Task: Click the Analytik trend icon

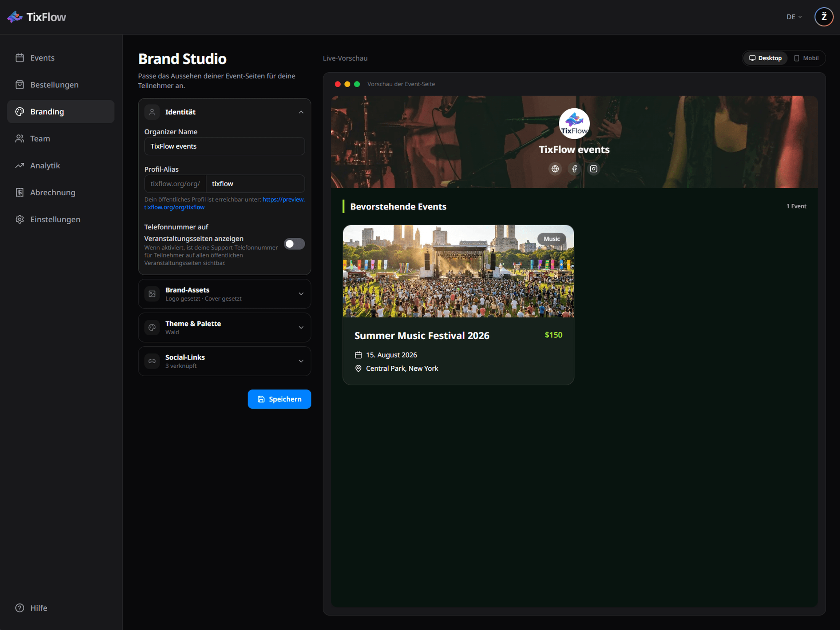Action: coord(20,166)
